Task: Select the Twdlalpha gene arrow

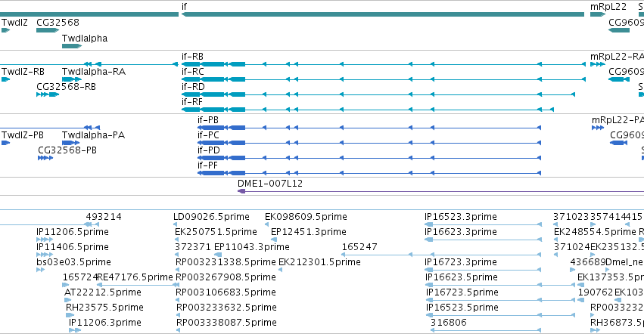Action: coord(72,46)
